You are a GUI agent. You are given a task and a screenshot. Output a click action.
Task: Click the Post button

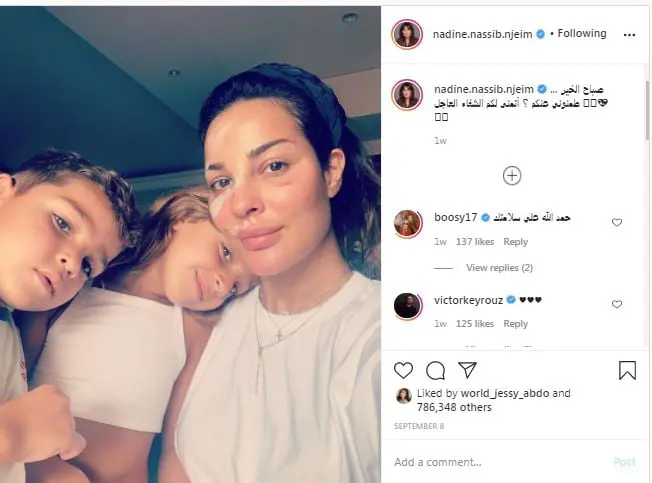click(x=624, y=462)
